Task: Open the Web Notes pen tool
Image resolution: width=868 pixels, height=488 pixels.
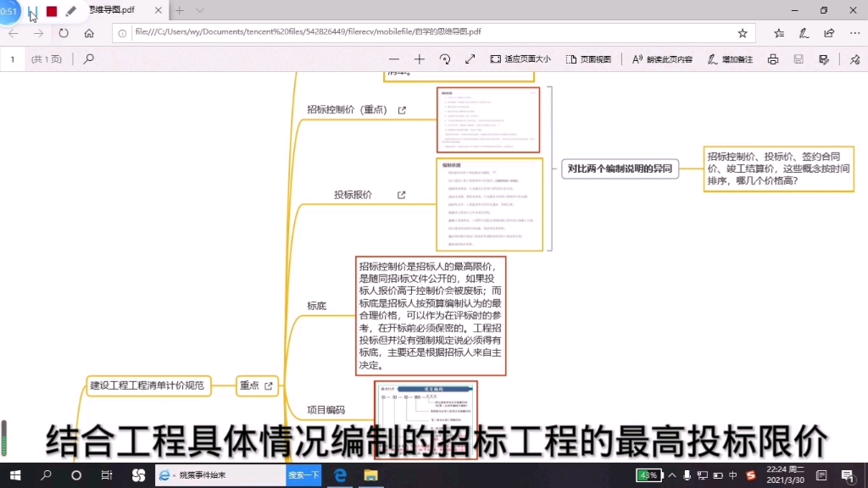Action: click(804, 32)
